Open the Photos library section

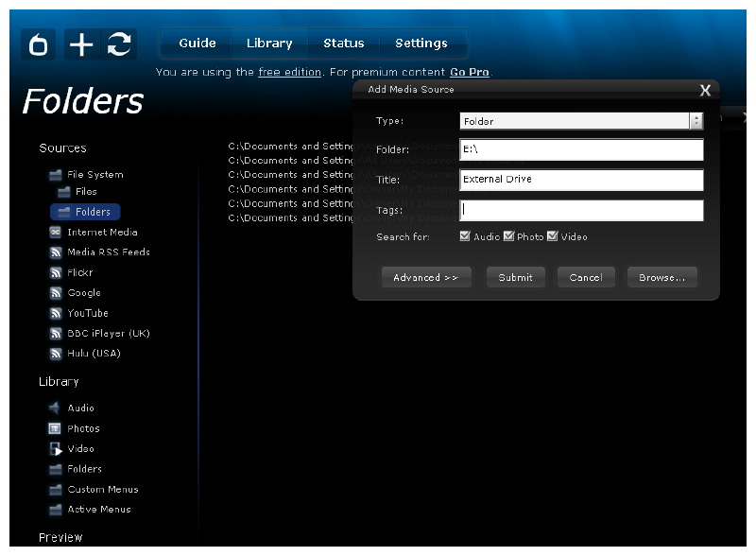(x=83, y=428)
